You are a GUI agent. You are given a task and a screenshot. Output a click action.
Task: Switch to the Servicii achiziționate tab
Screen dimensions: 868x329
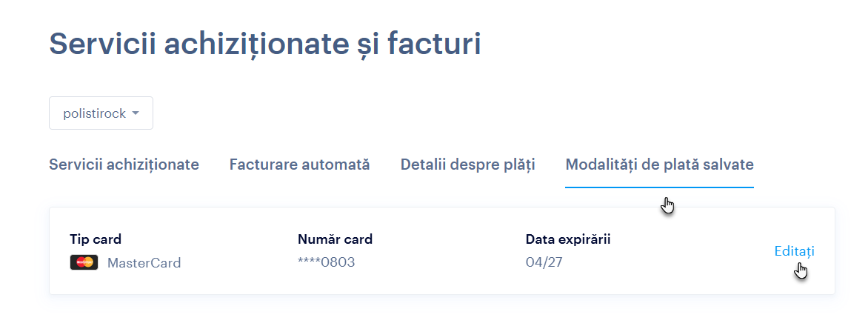pyautogui.click(x=124, y=164)
